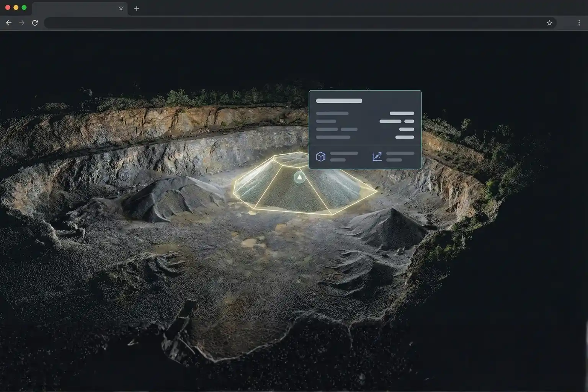Open the browser overflow menu
This screenshot has width=588, height=392.
[x=579, y=23]
